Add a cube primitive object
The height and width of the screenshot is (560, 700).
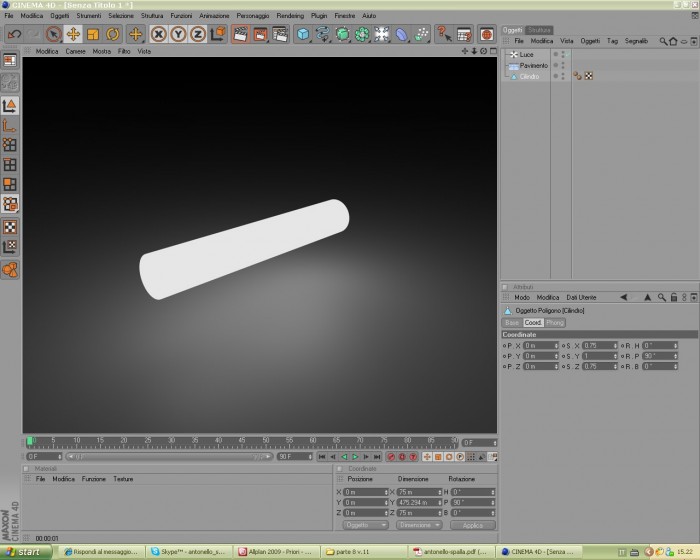point(303,34)
